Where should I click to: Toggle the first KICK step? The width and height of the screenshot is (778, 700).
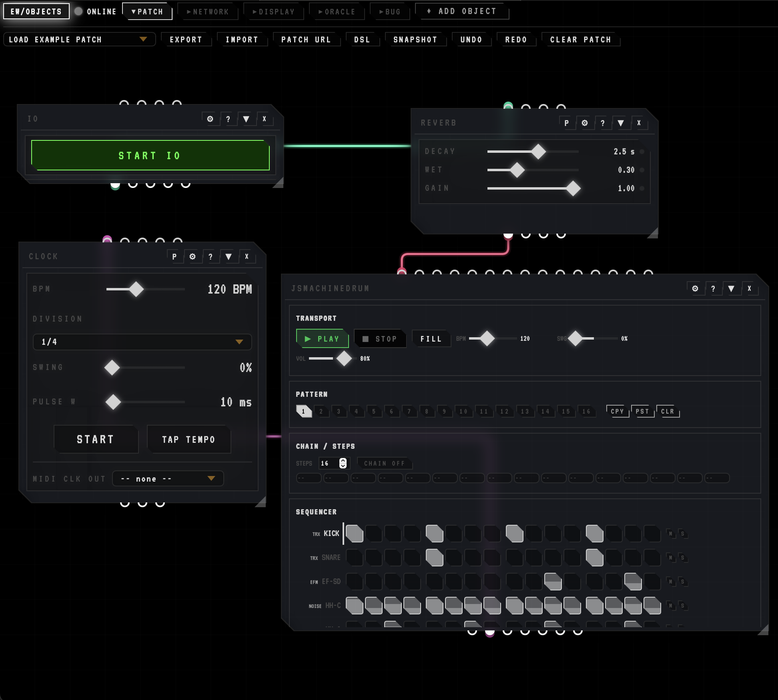coord(355,534)
